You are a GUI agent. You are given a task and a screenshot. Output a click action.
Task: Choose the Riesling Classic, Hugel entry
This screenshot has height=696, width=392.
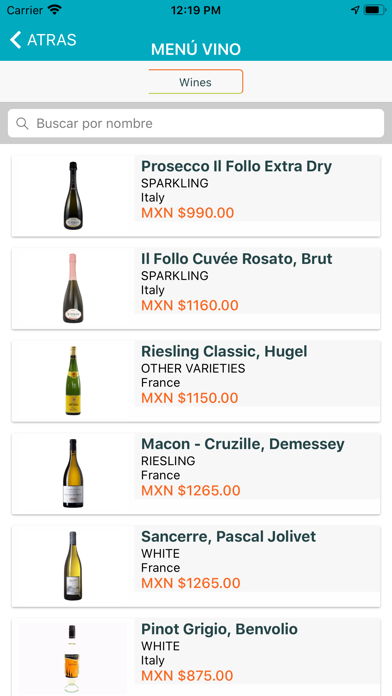196,381
